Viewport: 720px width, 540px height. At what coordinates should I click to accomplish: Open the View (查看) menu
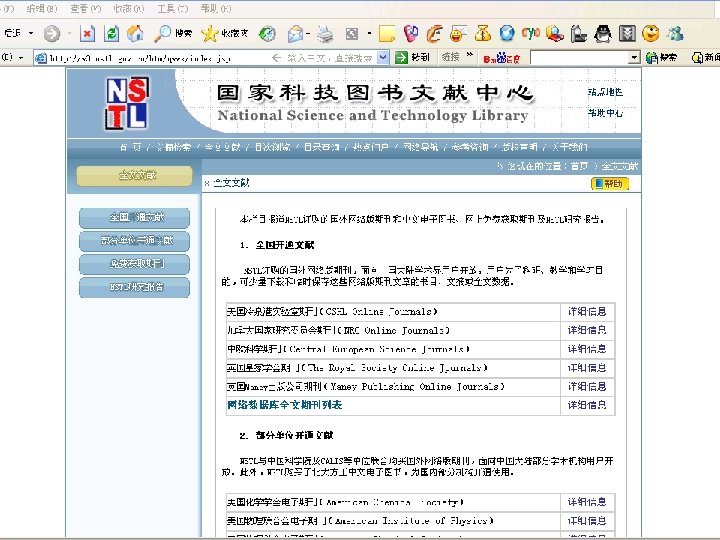click(86, 8)
